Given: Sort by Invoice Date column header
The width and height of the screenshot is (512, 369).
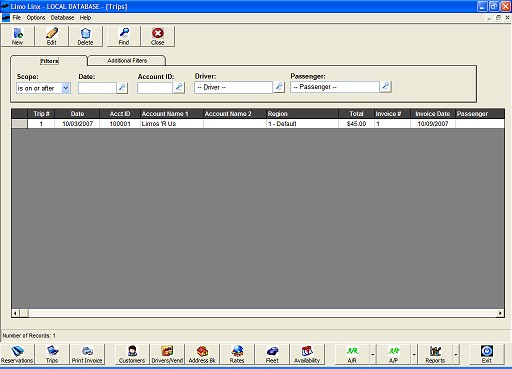Looking at the screenshot, I should click(433, 114).
